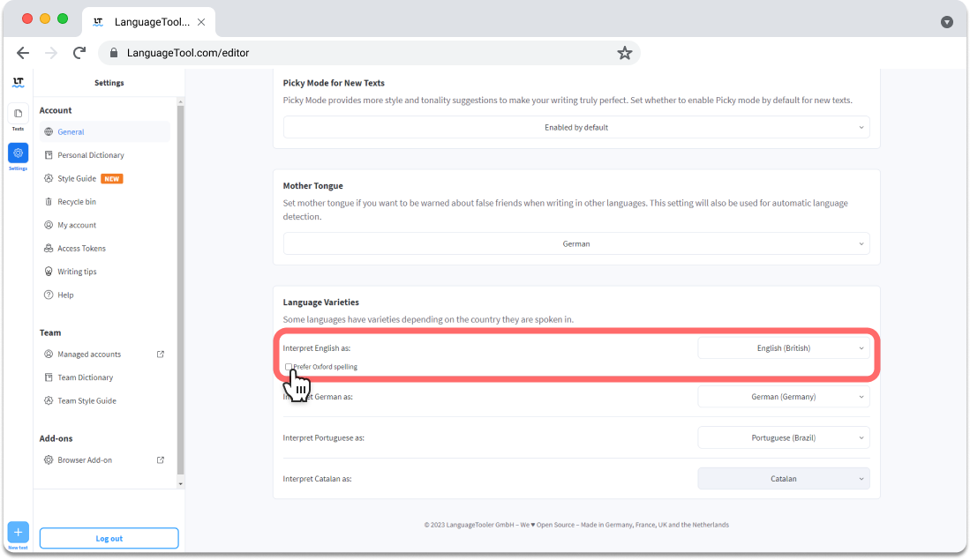
Task: Click the NEW badge beside Style Guide
Action: (112, 179)
